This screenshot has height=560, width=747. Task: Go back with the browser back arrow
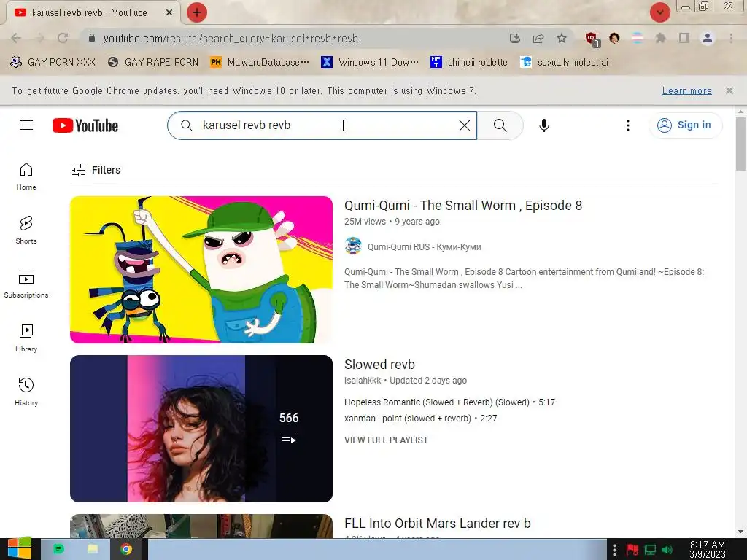[x=16, y=38]
